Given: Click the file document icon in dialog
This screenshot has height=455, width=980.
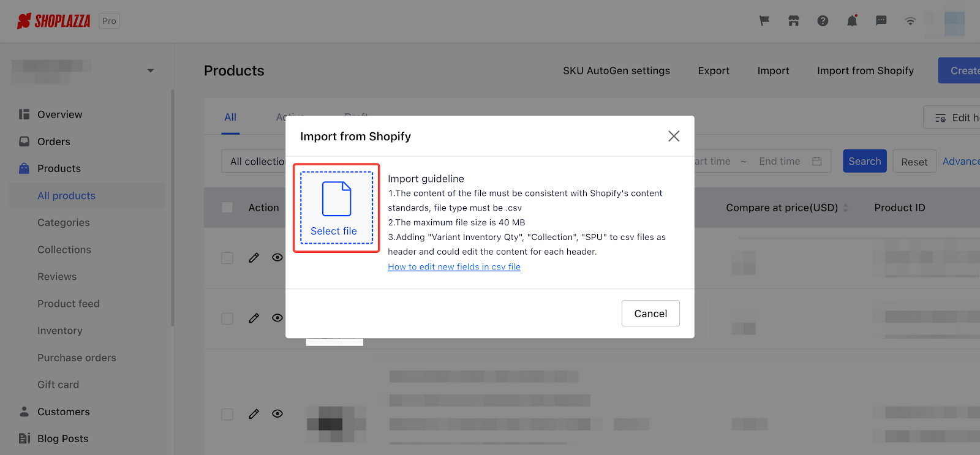Looking at the screenshot, I should pos(337,199).
